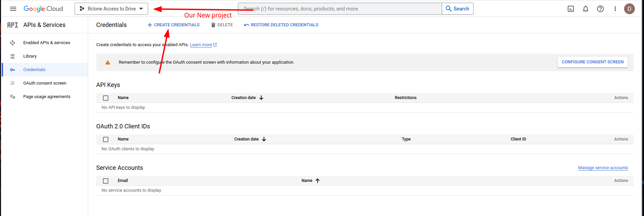Open Page usage agreements
The width and height of the screenshot is (644, 216).
[x=47, y=97]
